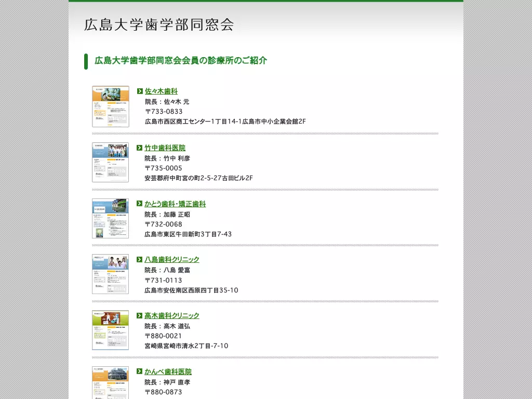
Task: Select the text 院長：佐々木 元
Action: click(x=167, y=102)
